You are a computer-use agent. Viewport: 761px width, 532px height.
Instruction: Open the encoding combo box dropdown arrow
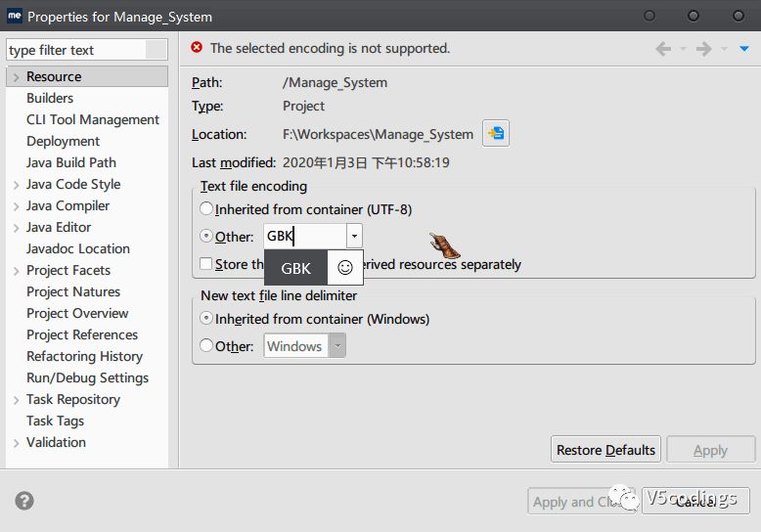pyautogui.click(x=354, y=237)
